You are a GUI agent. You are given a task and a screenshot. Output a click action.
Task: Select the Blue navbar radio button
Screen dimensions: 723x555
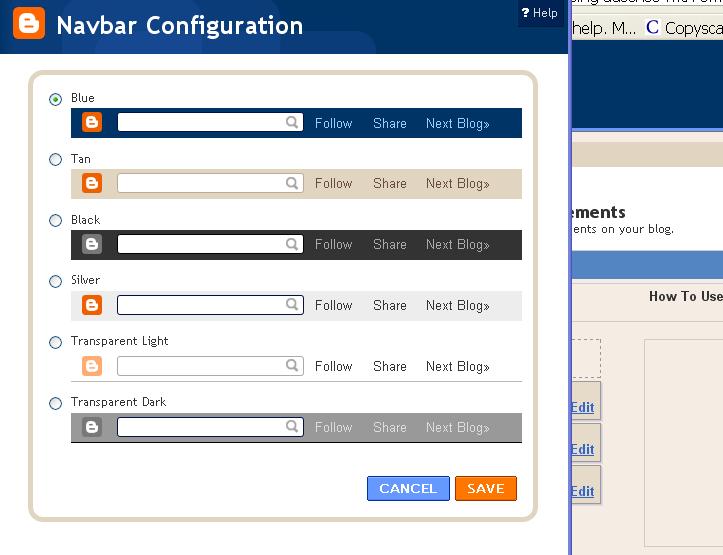tap(55, 99)
